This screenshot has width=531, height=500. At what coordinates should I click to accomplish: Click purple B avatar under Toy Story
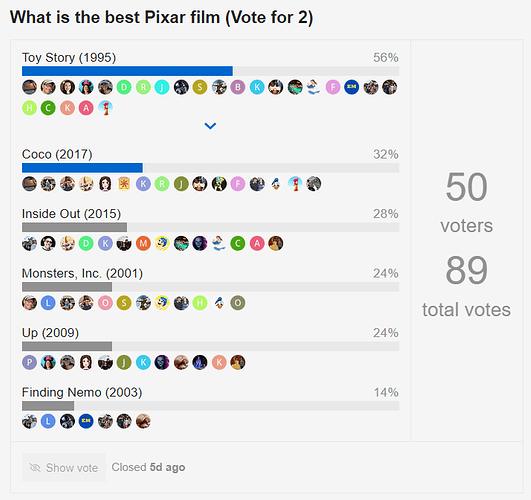pos(238,87)
